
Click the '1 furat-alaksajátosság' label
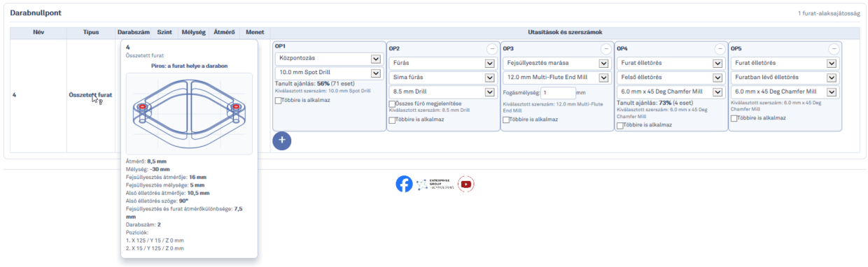pos(829,13)
